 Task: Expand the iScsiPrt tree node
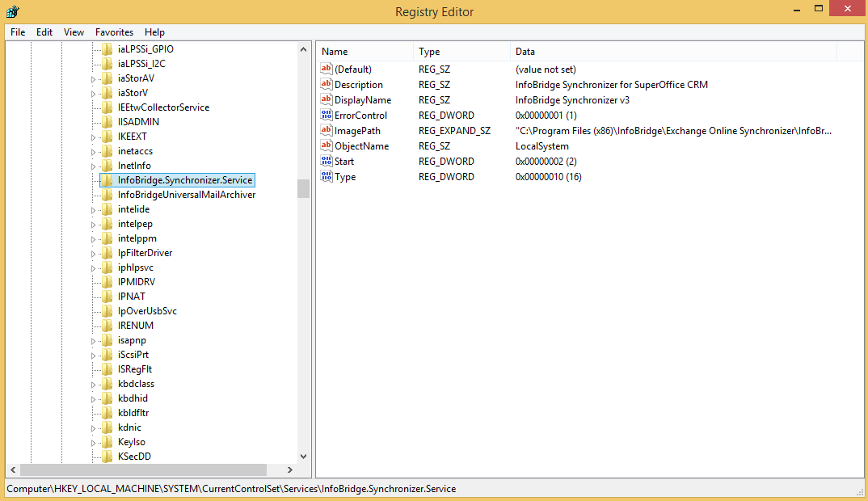point(93,356)
